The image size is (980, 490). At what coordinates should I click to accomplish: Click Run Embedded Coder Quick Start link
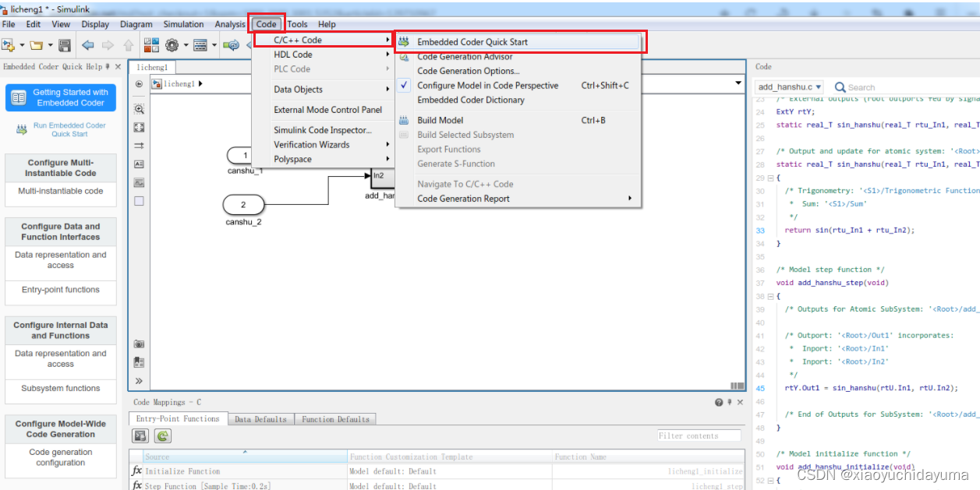[69, 129]
